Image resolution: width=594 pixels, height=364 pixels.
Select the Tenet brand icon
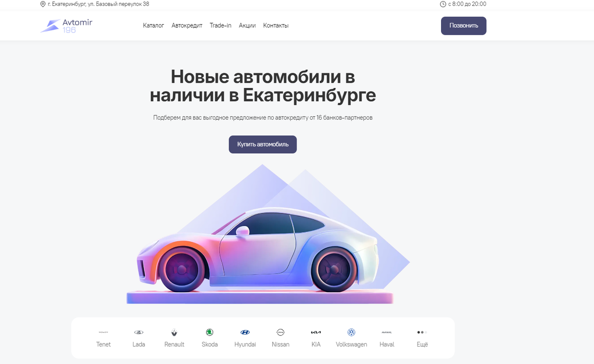103,332
